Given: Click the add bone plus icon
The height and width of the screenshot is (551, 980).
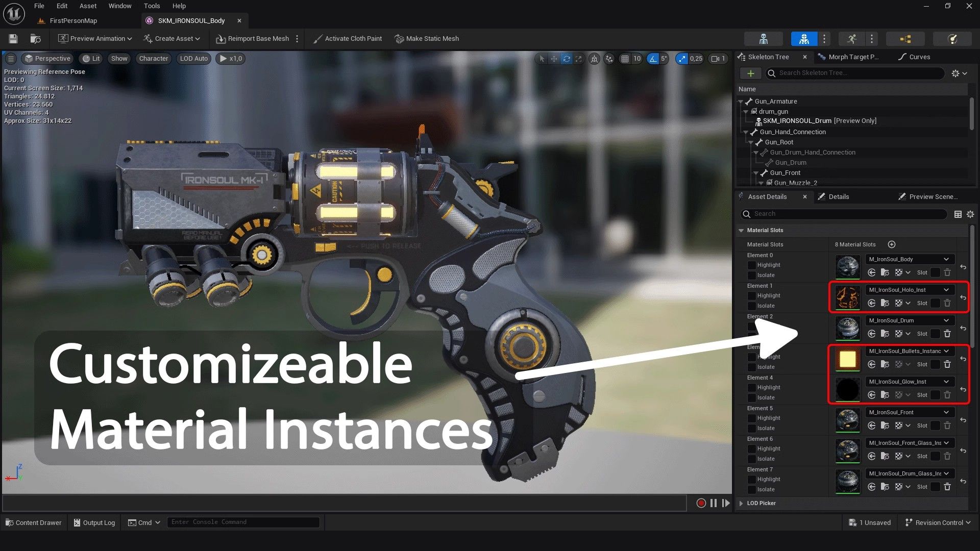Looking at the screenshot, I should point(750,73).
